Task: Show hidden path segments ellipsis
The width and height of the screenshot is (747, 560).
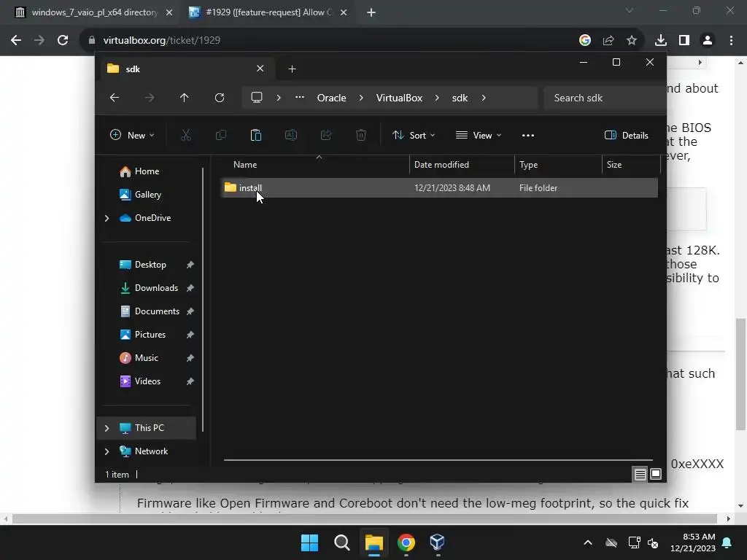Action: tap(300, 98)
